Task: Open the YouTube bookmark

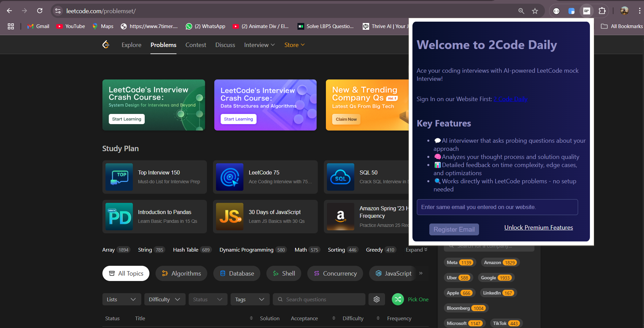Action: click(70, 26)
